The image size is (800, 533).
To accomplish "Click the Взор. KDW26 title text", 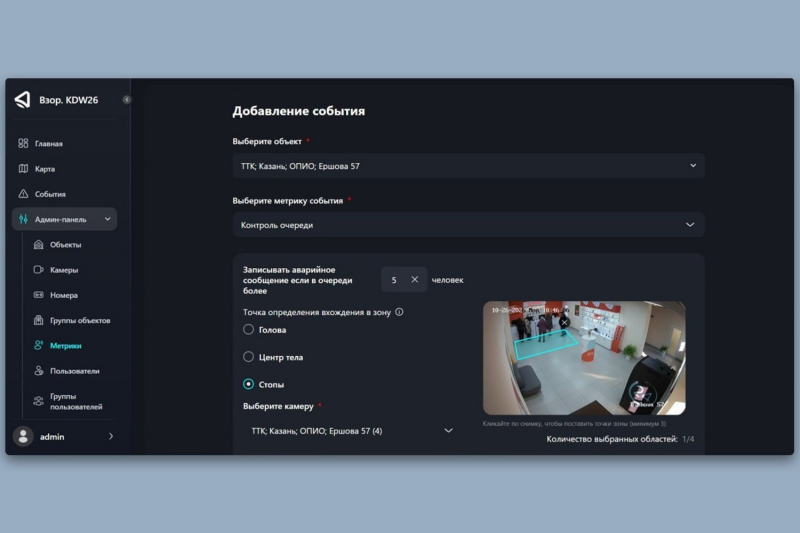I will (x=68, y=100).
